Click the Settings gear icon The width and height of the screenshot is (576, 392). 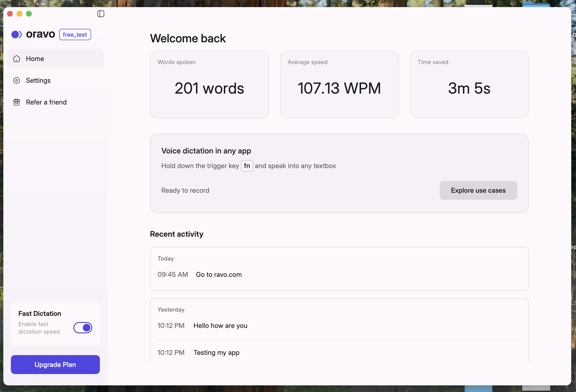[x=17, y=80]
